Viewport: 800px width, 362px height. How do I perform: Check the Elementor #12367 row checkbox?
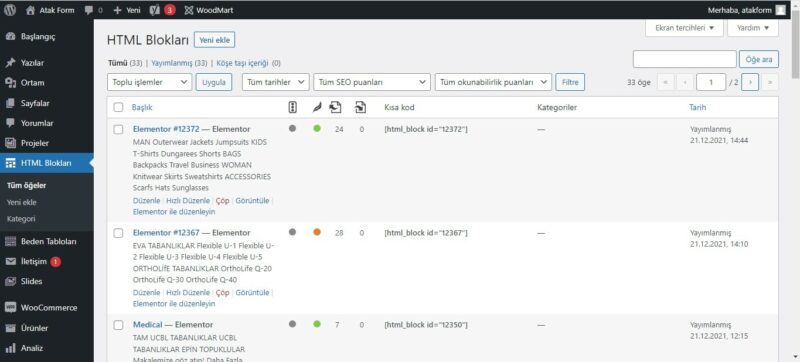coord(118,233)
